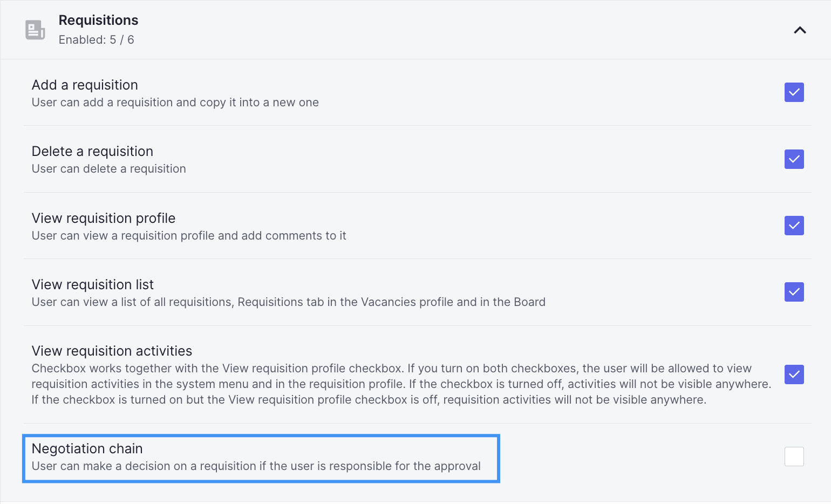Click the View requisition list title
831x504 pixels.
coord(93,284)
